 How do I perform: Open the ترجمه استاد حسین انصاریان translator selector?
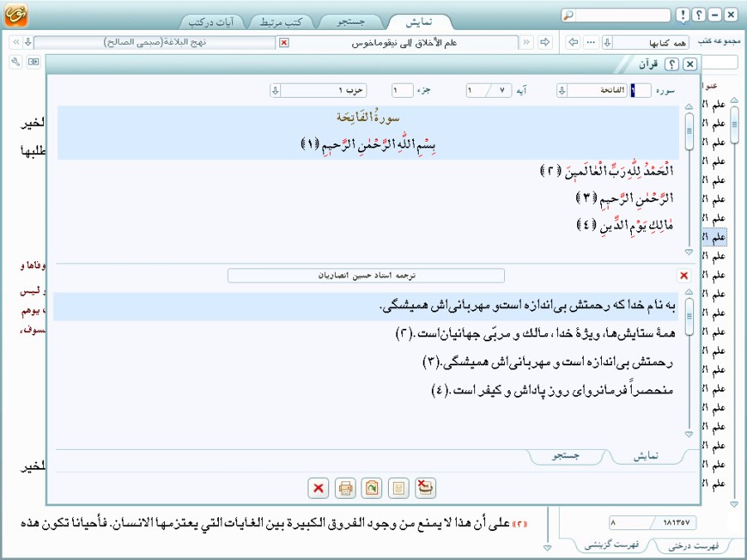click(x=366, y=276)
